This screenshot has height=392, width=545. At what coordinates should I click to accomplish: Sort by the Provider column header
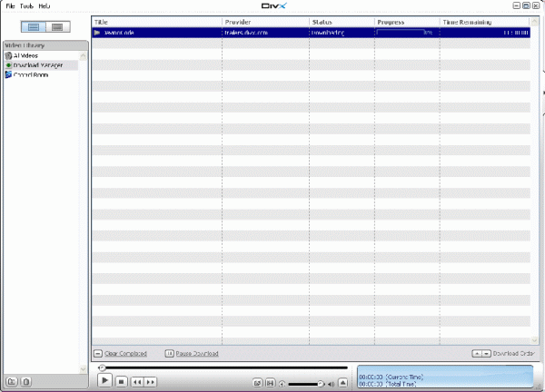point(265,22)
